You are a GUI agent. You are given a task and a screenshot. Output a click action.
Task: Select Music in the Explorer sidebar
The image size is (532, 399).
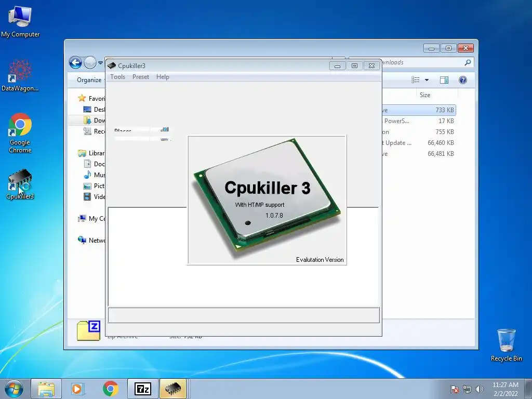tap(94, 175)
